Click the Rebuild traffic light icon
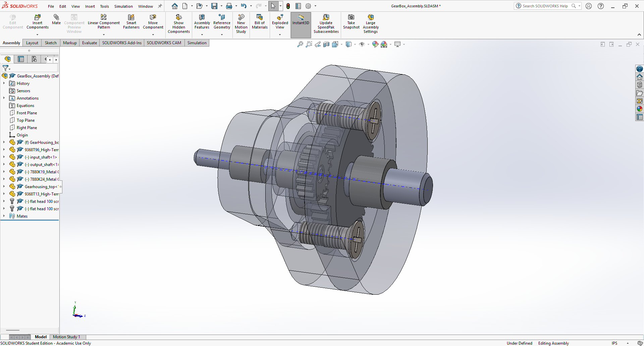 pos(288,6)
